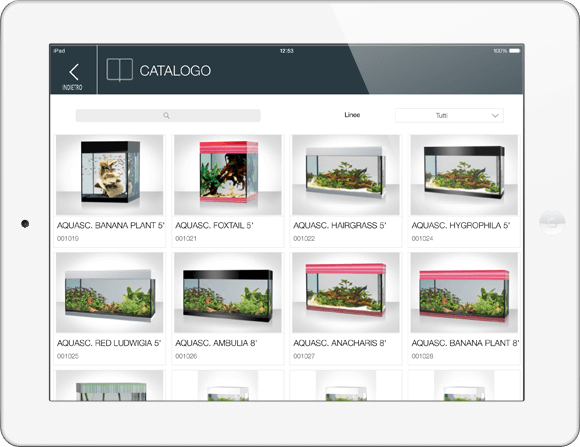Screen dimensions: 580x447
Task: Click the 12:53 clock in status bar
Action: coord(287,51)
